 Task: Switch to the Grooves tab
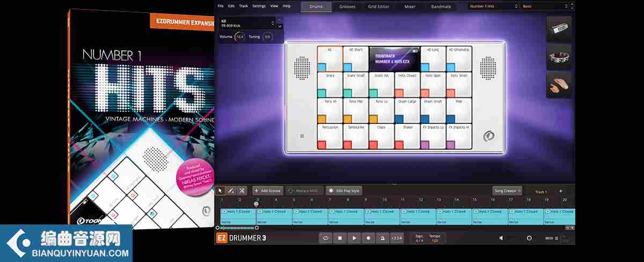click(347, 6)
